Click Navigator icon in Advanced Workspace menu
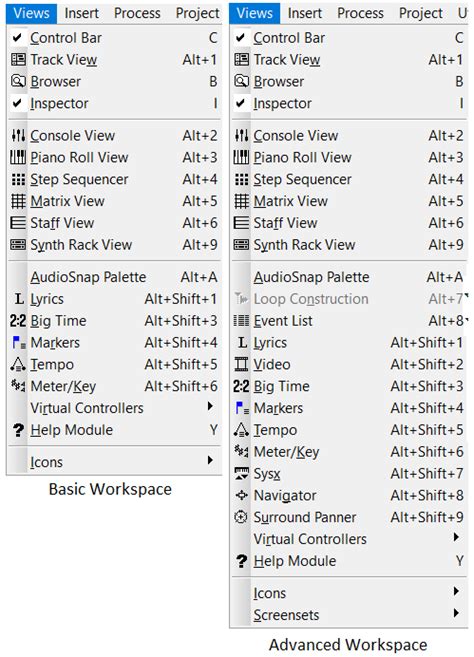Image resolution: width=474 pixels, height=657 pixels. [x=241, y=495]
